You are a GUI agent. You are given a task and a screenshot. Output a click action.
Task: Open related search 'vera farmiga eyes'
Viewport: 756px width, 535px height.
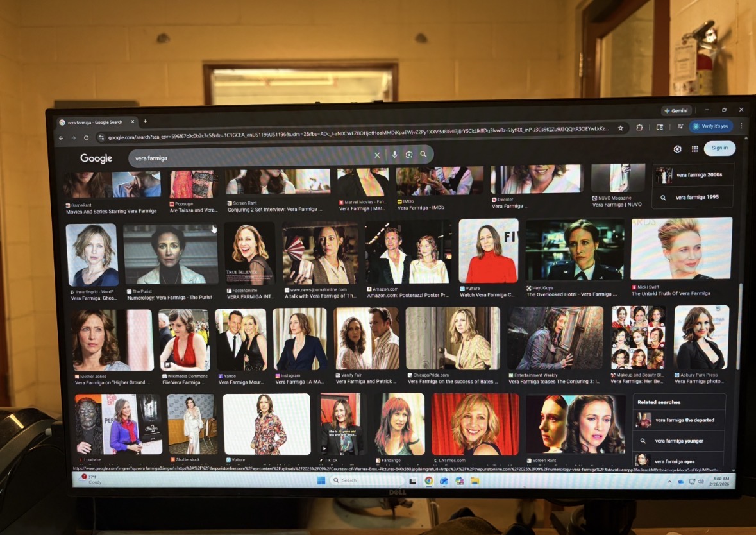tap(679, 461)
